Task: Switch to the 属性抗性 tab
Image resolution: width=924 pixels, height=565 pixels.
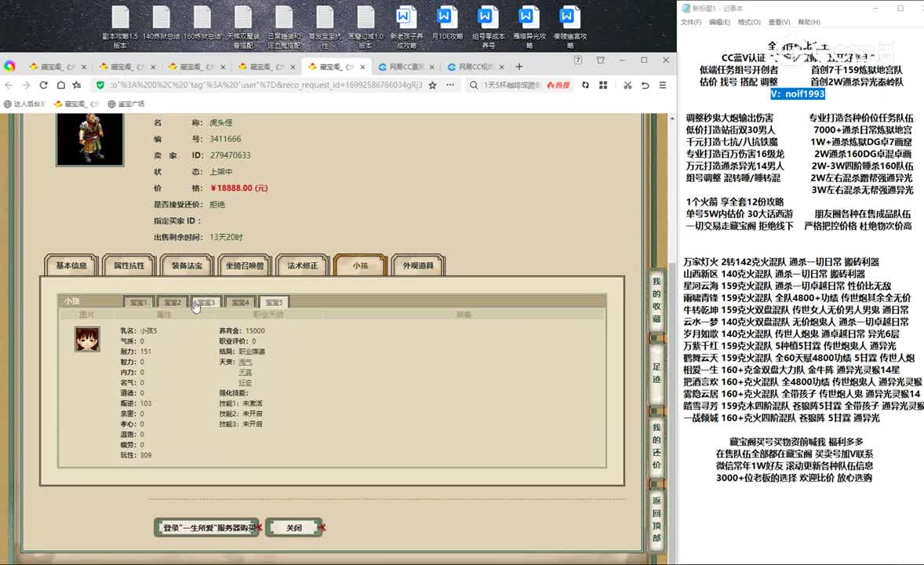Action: click(129, 265)
